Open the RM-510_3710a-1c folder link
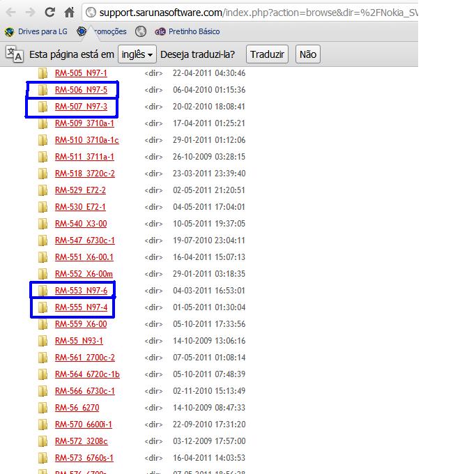The width and height of the screenshot is (476, 474). tap(87, 140)
